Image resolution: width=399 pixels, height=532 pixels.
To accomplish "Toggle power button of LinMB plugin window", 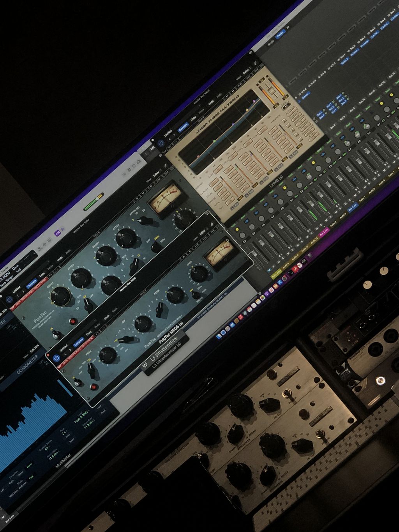I will click(161, 143).
